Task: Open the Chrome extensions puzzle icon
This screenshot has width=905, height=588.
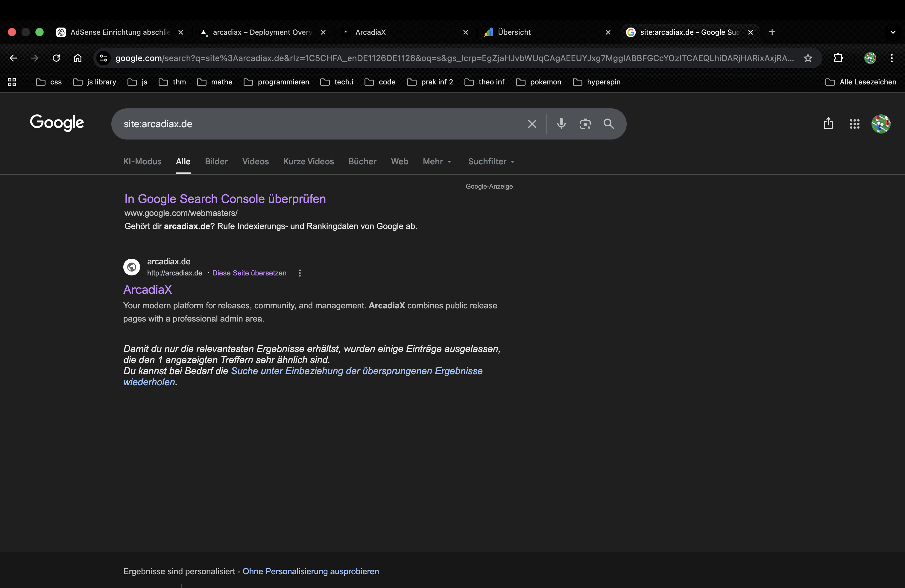Action: (838, 58)
